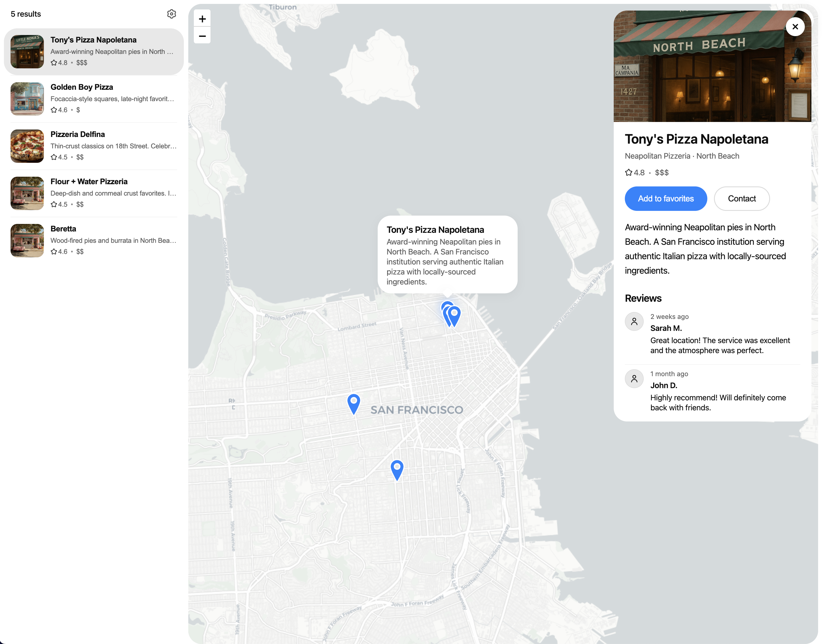Screen dimensions: 822x644
Task: Open the settings gear icon
Action: pyautogui.click(x=172, y=14)
